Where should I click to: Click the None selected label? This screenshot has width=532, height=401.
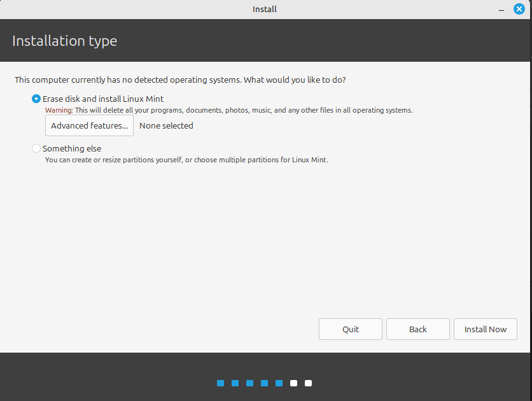166,125
